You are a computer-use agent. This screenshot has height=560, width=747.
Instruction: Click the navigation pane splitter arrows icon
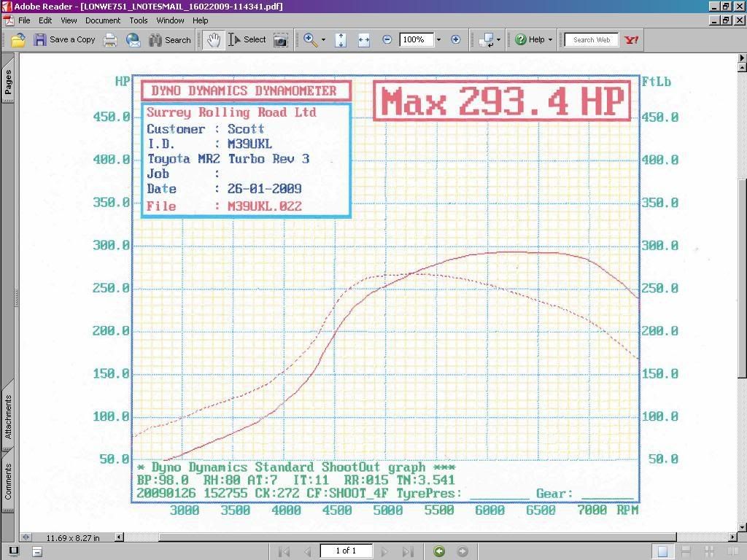point(26,537)
